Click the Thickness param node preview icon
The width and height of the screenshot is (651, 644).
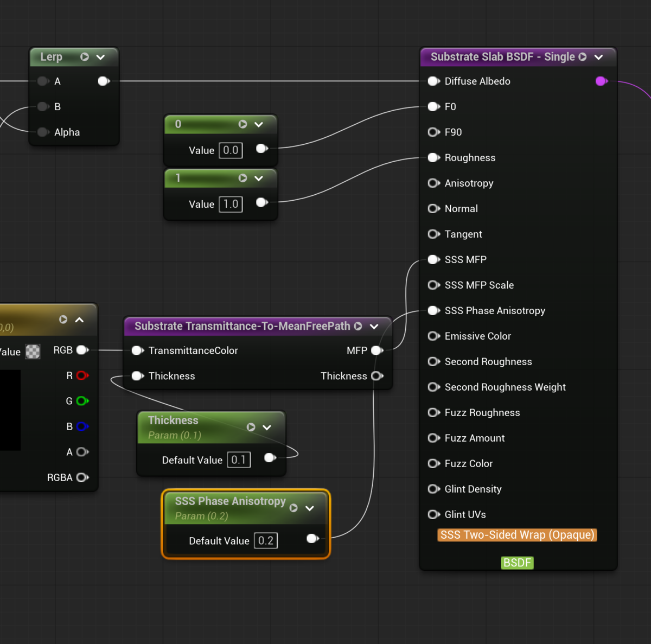(x=251, y=428)
